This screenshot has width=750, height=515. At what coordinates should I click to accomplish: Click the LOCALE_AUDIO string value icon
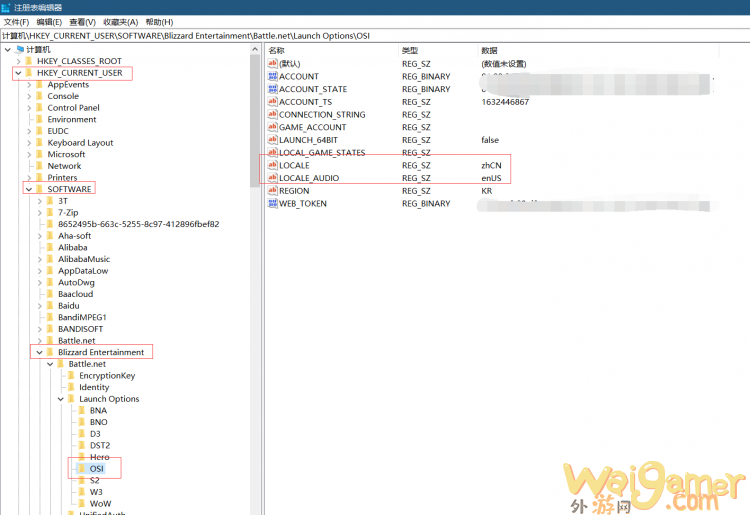pos(273,178)
